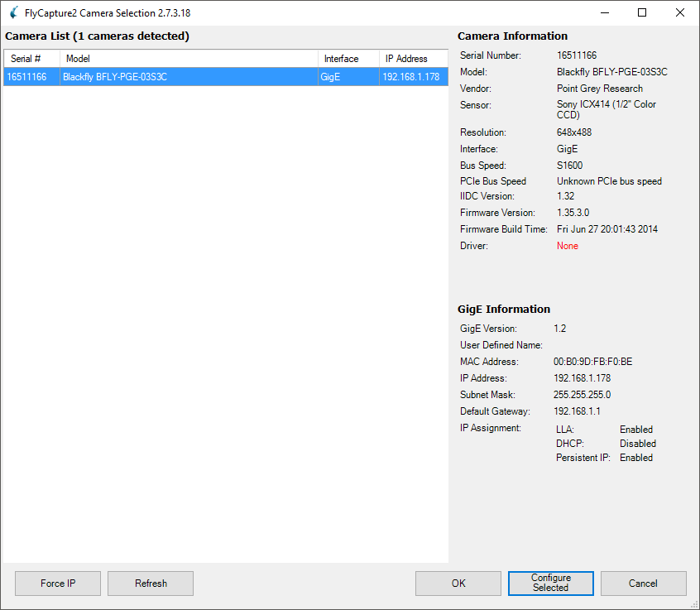Grab the window resize grip corner
The image size is (700, 610).
pos(694,604)
